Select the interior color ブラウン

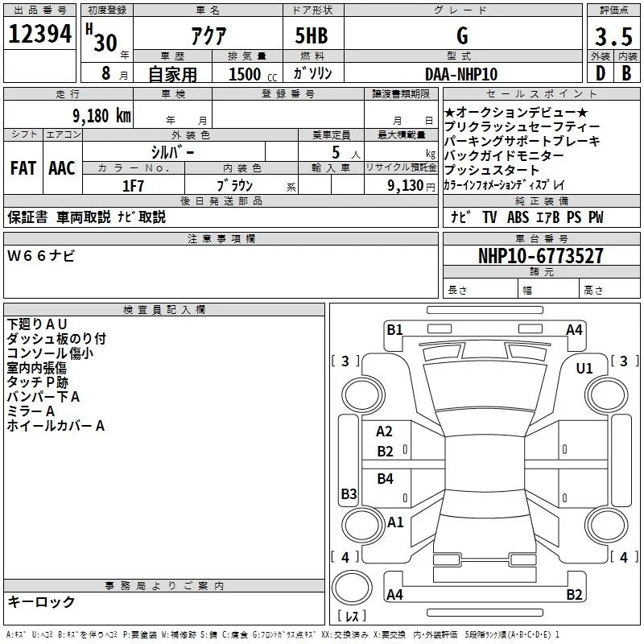[234, 185]
